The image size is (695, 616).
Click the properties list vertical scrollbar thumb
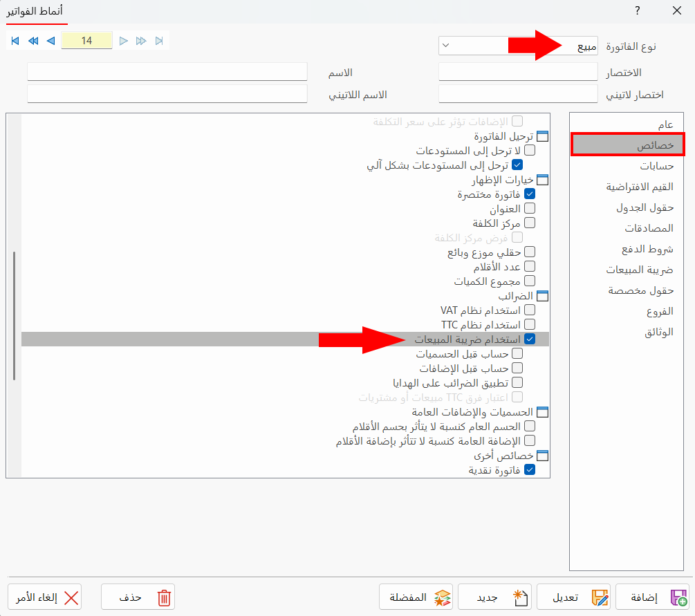pos(15,315)
